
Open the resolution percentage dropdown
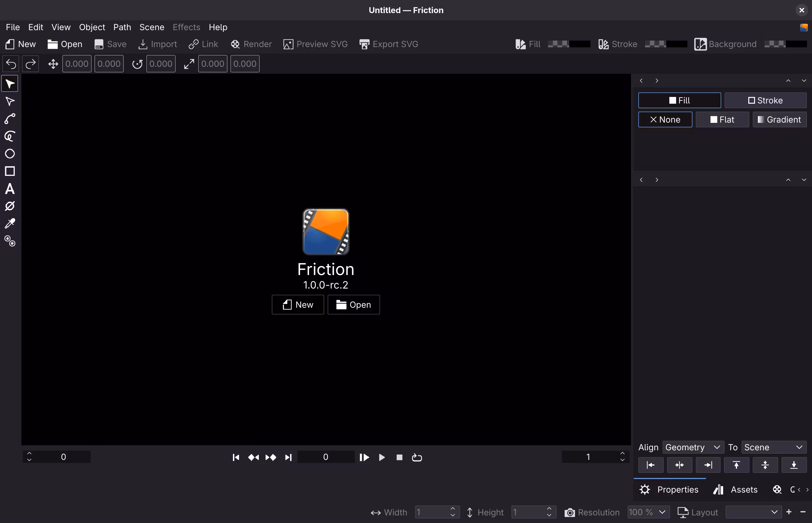point(648,512)
